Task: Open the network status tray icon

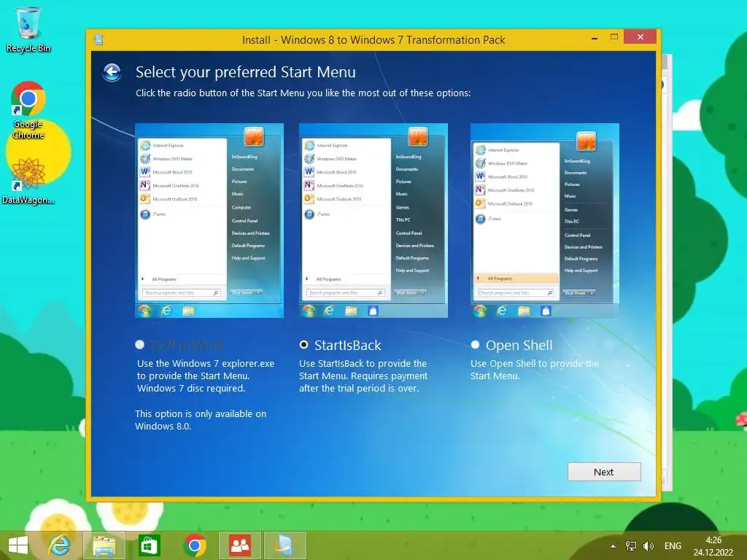Action: pyautogui.click(x=631, y=546)
